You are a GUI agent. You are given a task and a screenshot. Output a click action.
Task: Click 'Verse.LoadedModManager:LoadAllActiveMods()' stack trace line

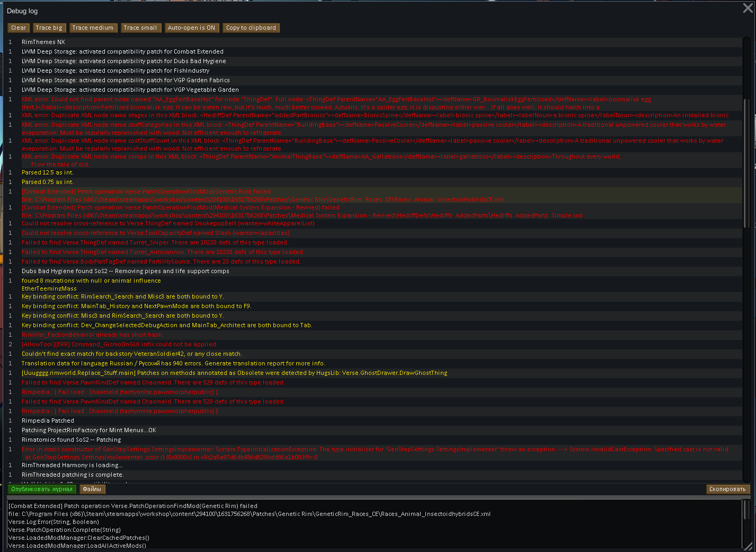coord(77,546)
